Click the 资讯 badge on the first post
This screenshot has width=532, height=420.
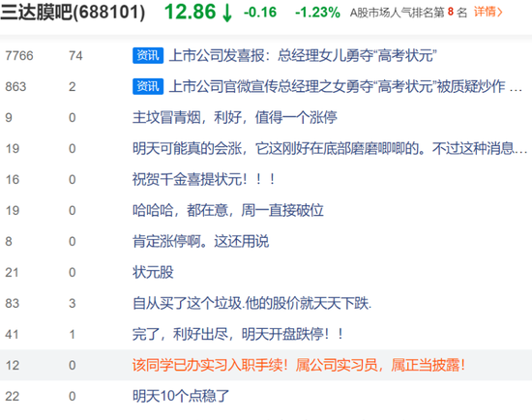click(x=148, y=55)
